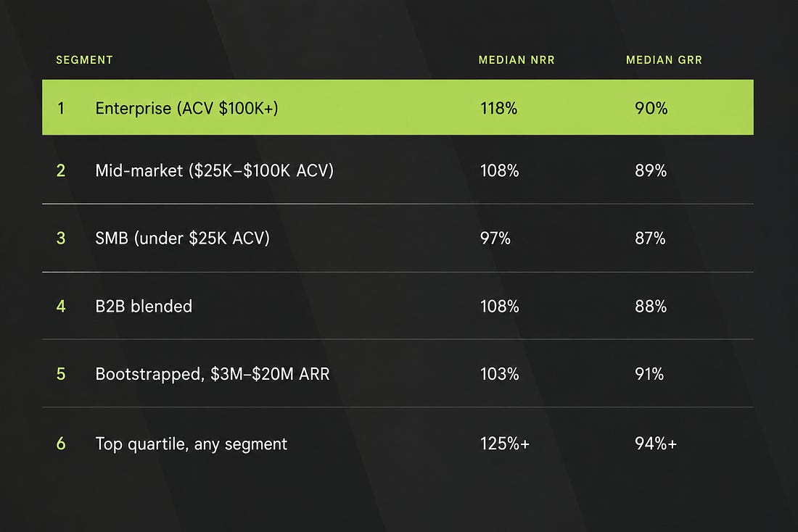Click row number 6 in the table

click(61, 444)
